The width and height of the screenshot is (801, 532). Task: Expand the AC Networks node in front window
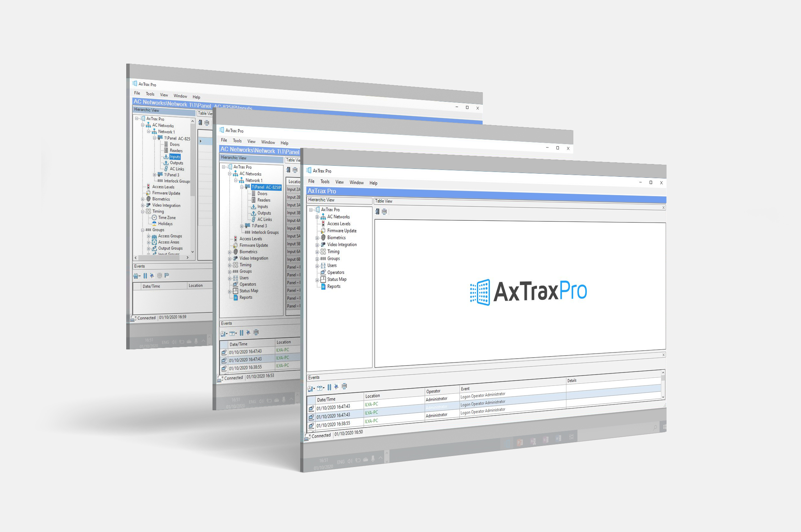pyautogui.click(x=317, y=217)
